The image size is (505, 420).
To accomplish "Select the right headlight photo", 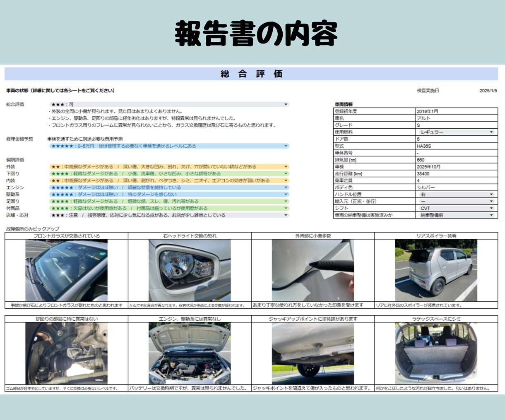I will point(190,270).
